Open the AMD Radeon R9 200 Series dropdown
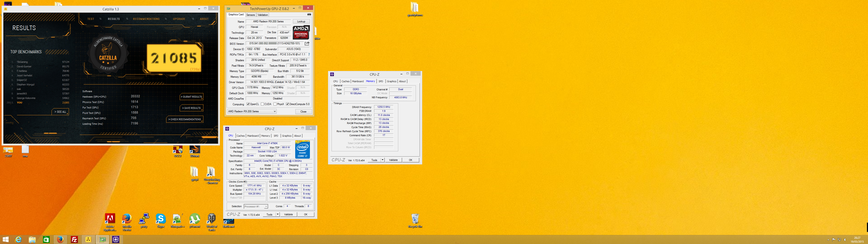The height and width of the screenshot is (244, 868). pos(252,111)
